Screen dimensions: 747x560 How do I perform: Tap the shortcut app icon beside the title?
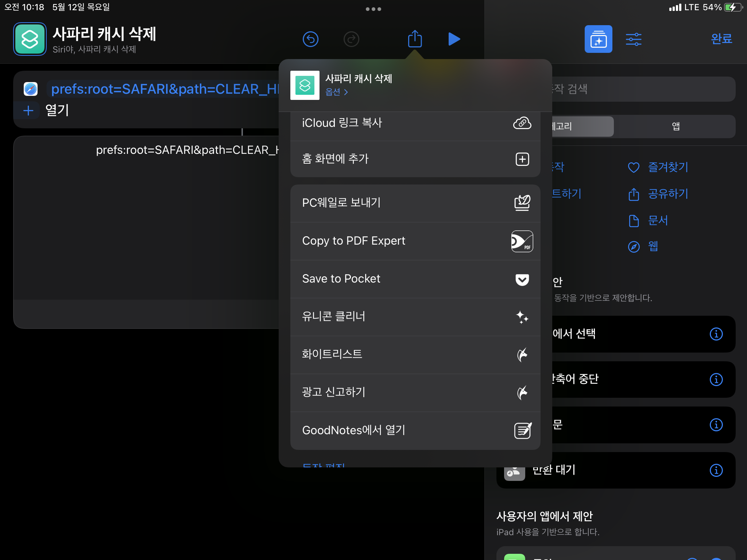click(x=30, y=39)
